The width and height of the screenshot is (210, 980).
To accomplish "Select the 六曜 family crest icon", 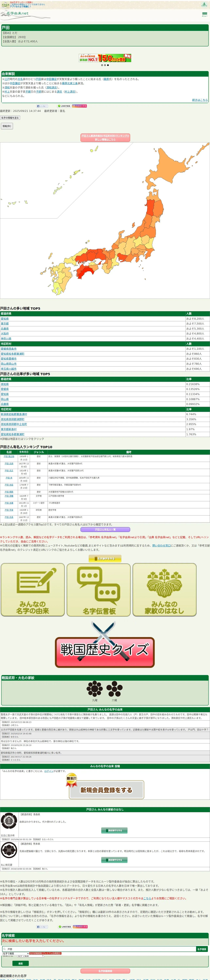I will coord(114,689).
